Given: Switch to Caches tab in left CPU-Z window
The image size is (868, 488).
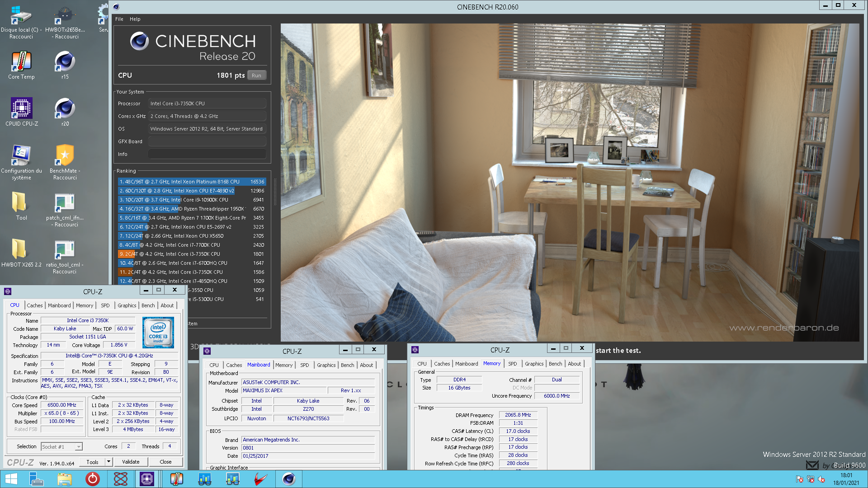Looking at the screenshot, I should 34,305.
